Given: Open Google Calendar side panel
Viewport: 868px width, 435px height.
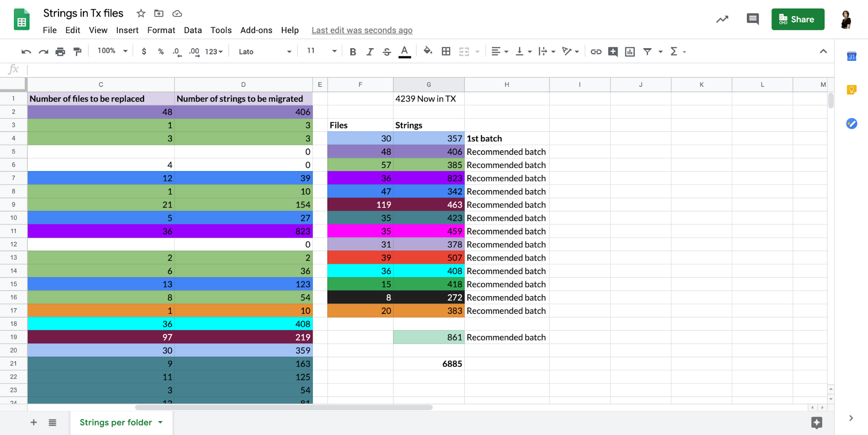Looking at the screenshot, I should (x=851, y=56).
